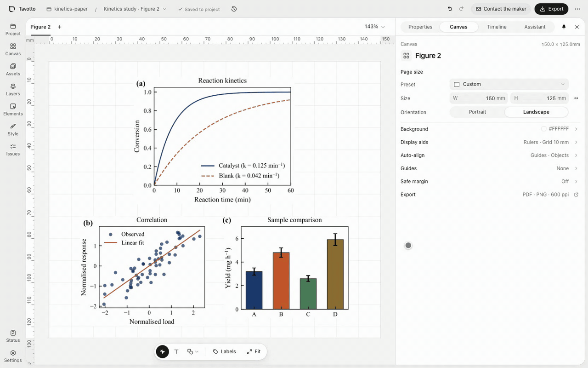Click the Fit button
588x368 pixels.
[254, 351]
